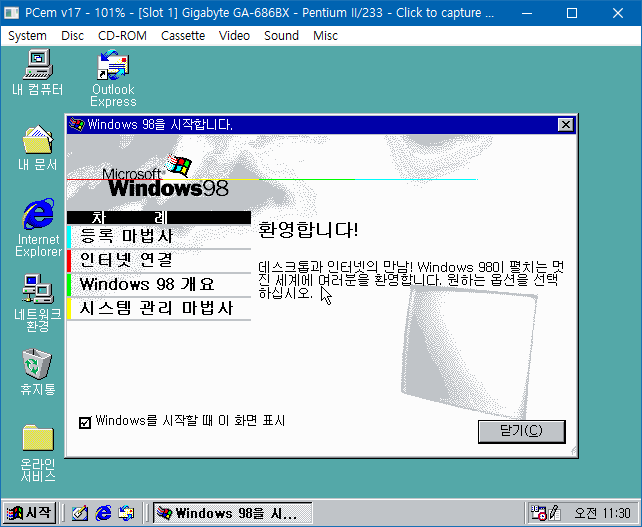Select the 등록 마법사 contents entry
The width and height of the screenshot is (642, 527).
point(159,236)
